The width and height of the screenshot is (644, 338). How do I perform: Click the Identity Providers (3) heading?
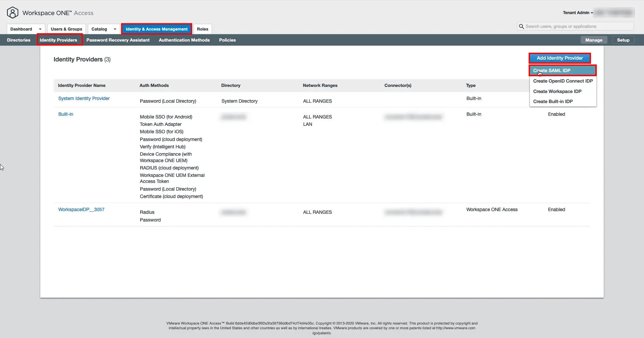pyautogui.click(x=82, y=59)
